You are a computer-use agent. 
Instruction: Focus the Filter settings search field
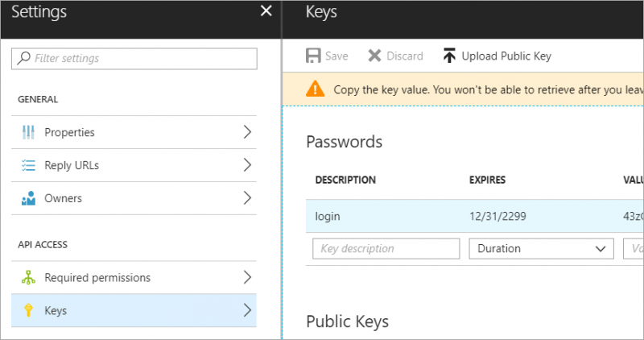[x=134, y=58]
